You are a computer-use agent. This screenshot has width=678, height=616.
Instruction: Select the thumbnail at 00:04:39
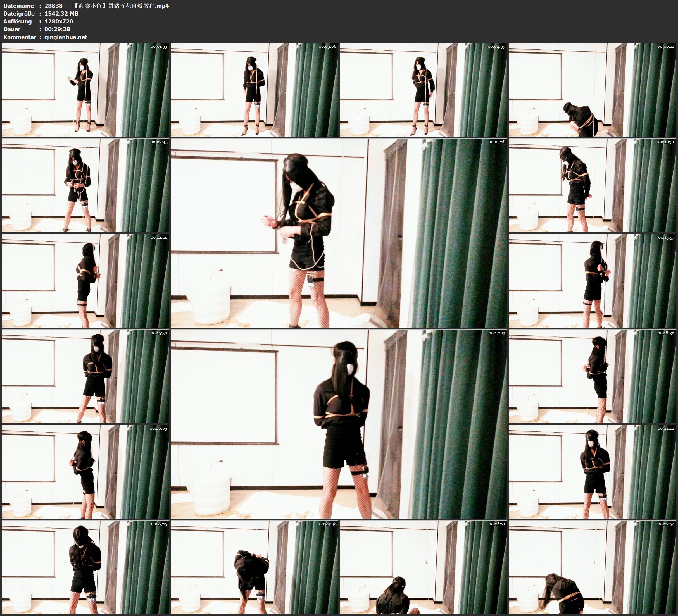pyautogui.click(x=423, y=89)
